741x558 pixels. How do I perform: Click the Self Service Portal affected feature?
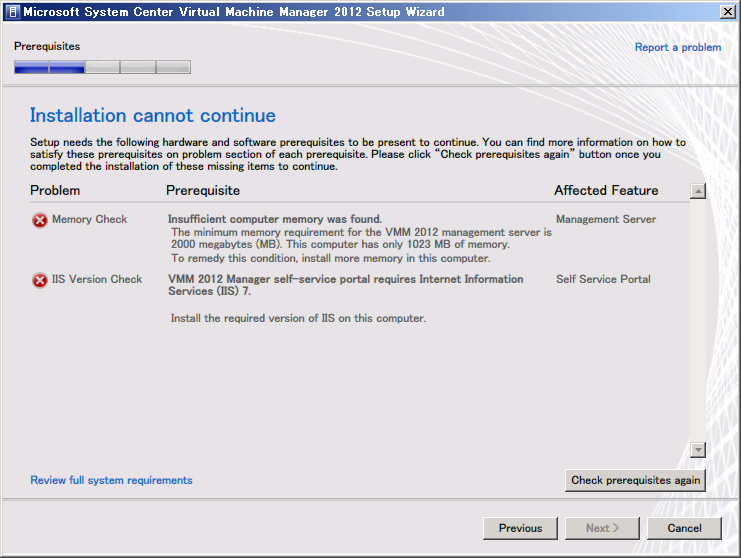603,279
